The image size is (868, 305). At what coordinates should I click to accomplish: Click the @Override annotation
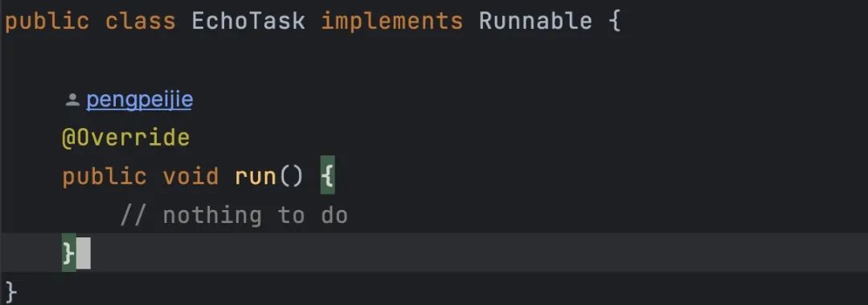point(125,138)
